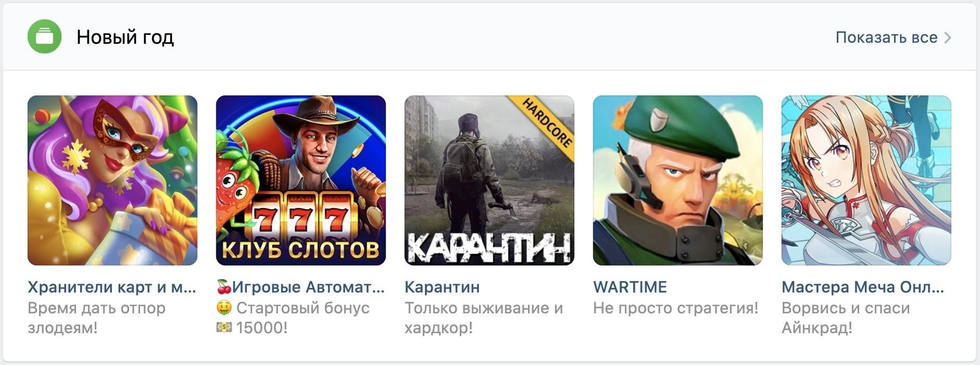Open the Новый год section heading
This screenshot has height=365, width=980.
125,37
